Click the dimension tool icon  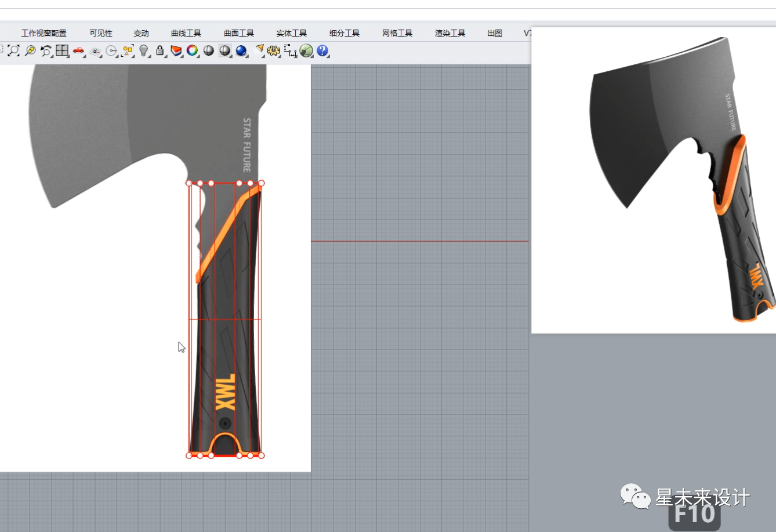[x=290, y=51]
